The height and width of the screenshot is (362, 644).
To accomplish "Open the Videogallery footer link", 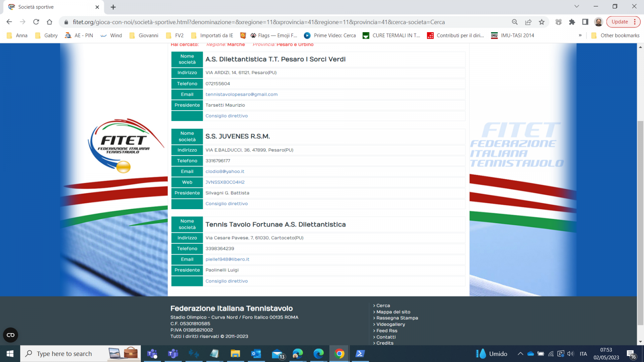I will coord(390,325).
